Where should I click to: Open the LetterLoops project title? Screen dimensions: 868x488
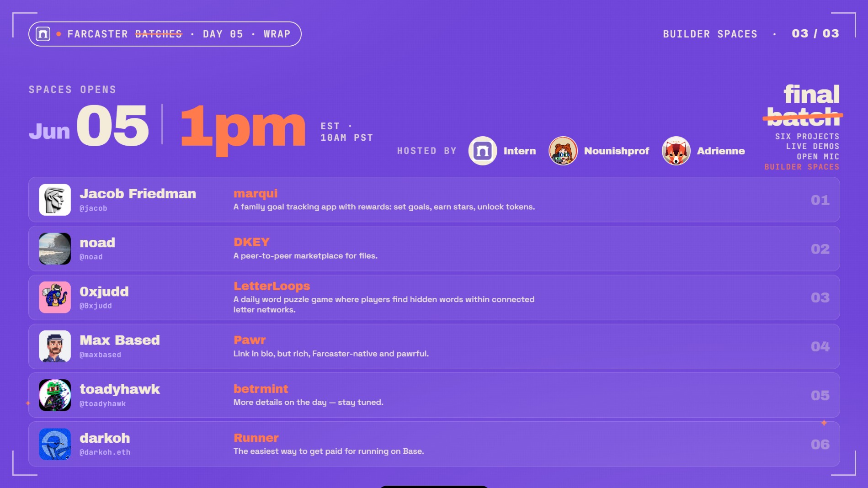(x=272, y=286)
